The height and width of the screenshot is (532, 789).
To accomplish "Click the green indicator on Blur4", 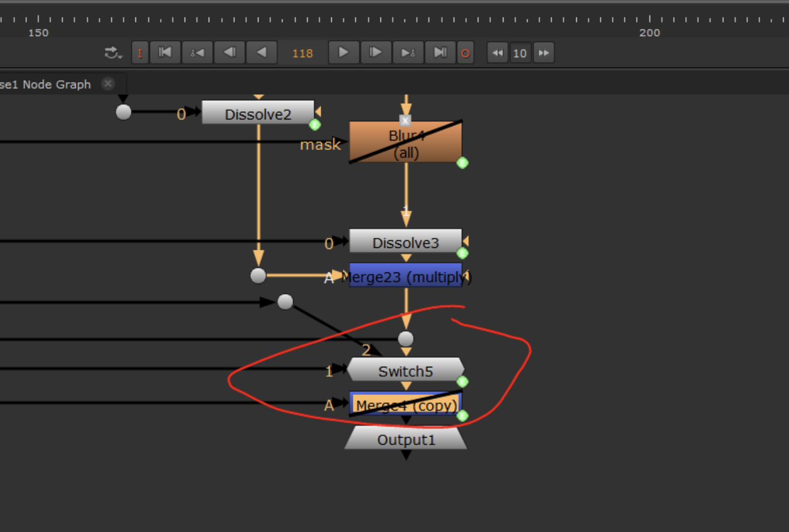I will pyautogui.click(x=462, y=163).
